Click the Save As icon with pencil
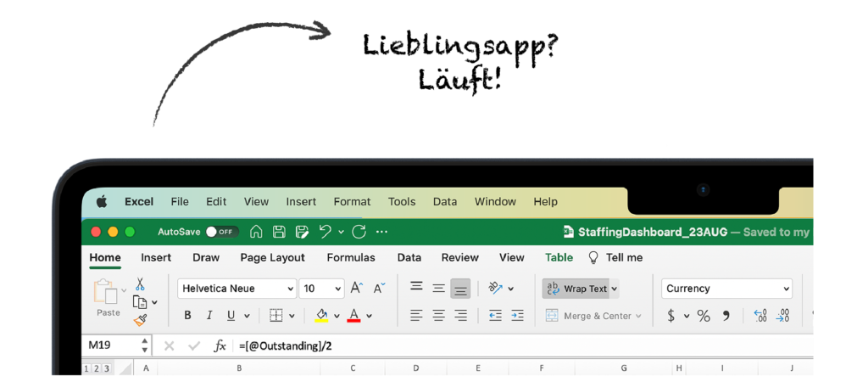The height and width of the screenshot is (376, 868). tap(303, 232)
